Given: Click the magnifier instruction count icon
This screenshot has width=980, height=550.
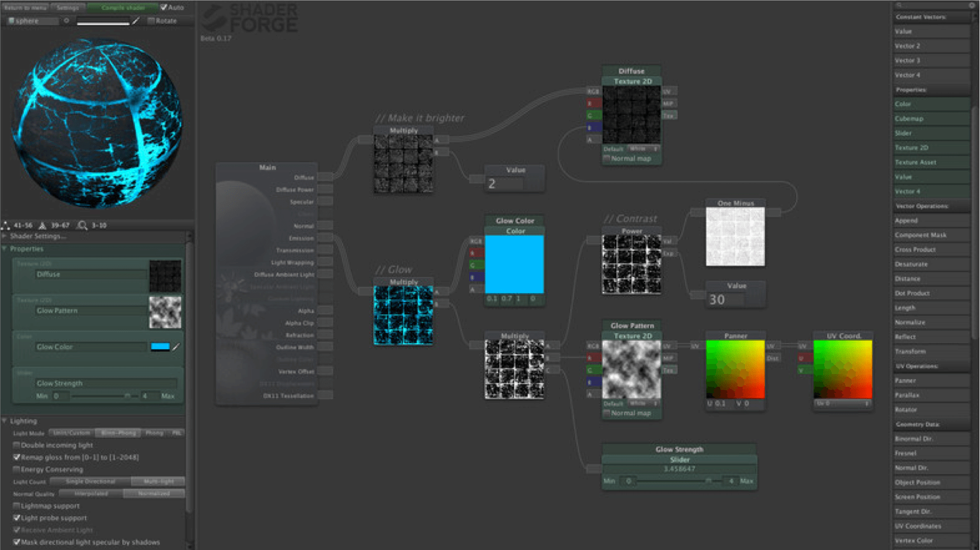Looking at the screenshot, I should [x=82, y=225].
